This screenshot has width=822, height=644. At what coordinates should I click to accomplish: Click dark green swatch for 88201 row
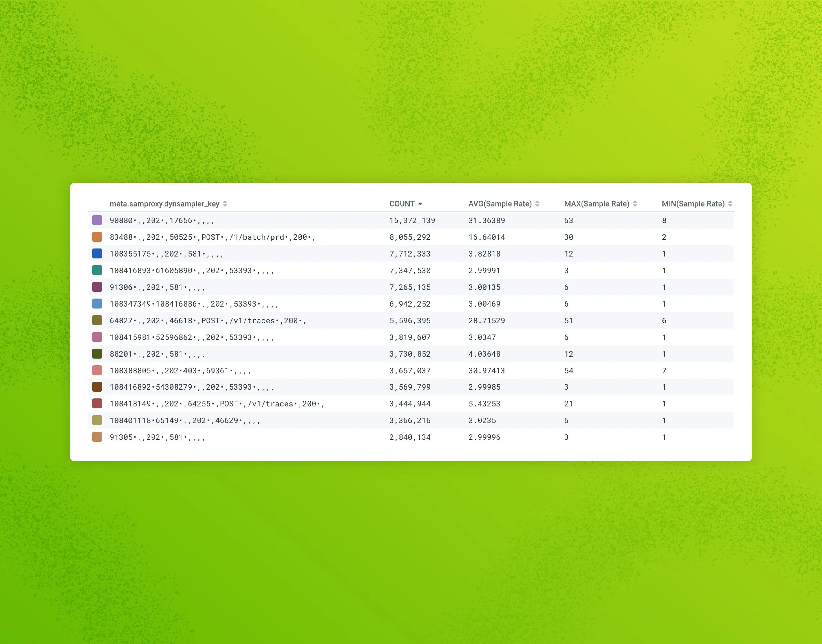[97, 354]
